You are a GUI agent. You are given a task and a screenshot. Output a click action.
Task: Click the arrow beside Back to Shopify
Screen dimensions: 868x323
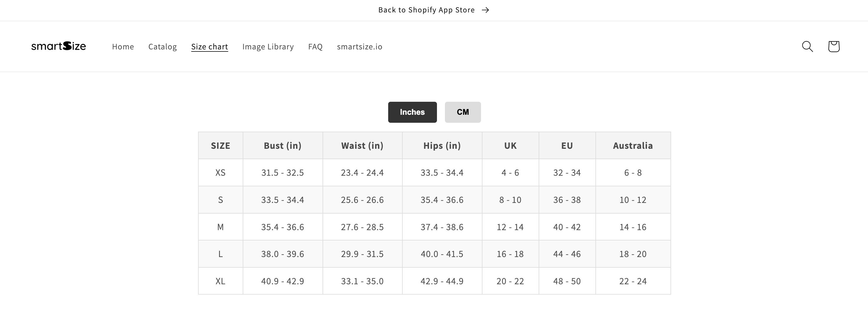tap(485, 10)
